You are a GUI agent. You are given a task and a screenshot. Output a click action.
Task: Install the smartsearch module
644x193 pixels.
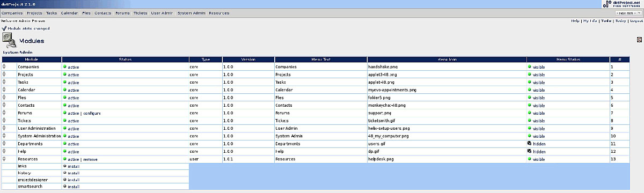[74, 187]
